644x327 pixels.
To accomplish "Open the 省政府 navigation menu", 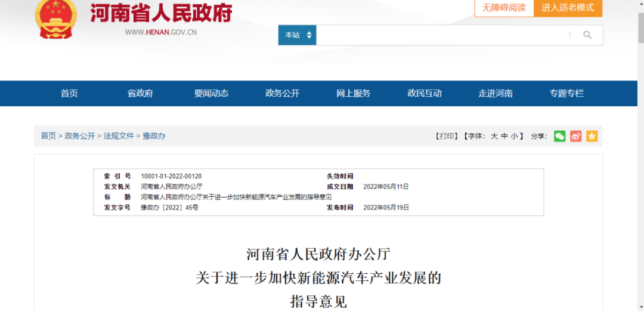I will click(140, 93).
